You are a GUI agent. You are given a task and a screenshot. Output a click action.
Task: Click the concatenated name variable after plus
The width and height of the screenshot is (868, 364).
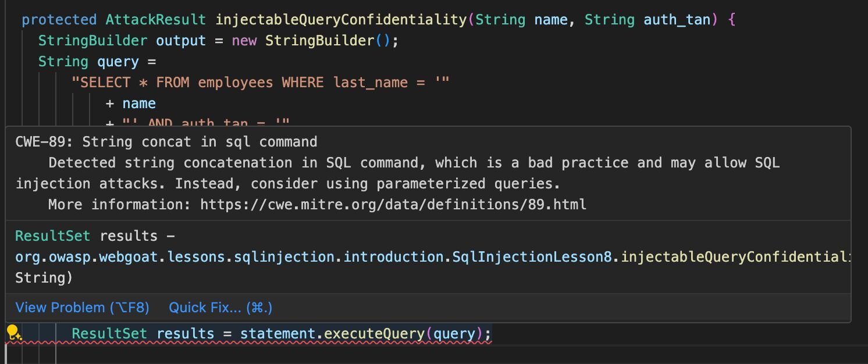(x=139, y=104)
